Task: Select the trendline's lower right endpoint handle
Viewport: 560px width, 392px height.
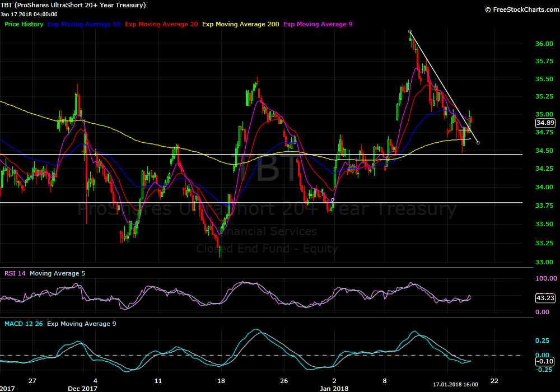Action: click(x=478, y=143)
